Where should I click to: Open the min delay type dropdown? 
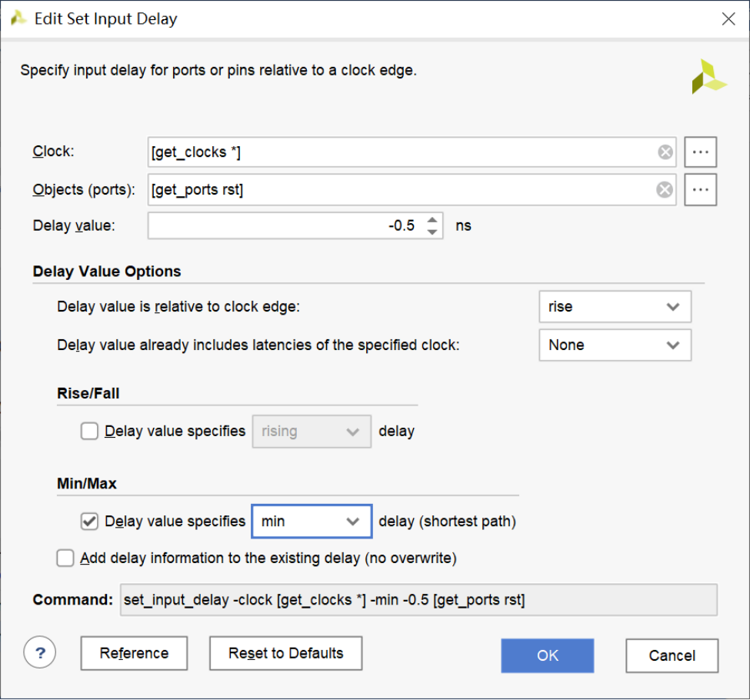coord(312,522)
